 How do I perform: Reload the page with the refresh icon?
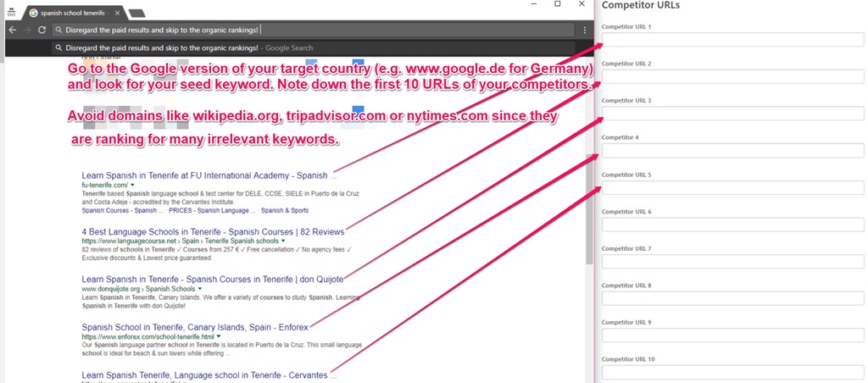click(42, 31)
